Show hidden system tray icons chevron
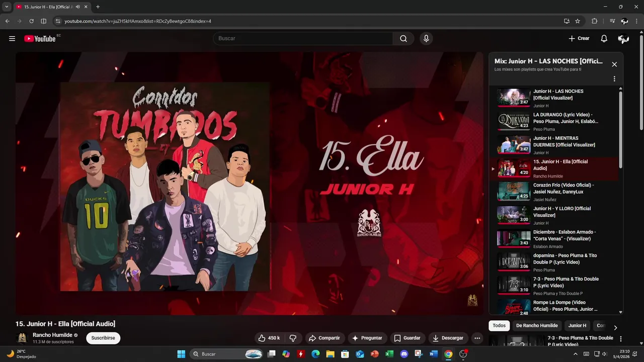Image resolution: width=644 pixels, height=362 pixels. [576, 354]
